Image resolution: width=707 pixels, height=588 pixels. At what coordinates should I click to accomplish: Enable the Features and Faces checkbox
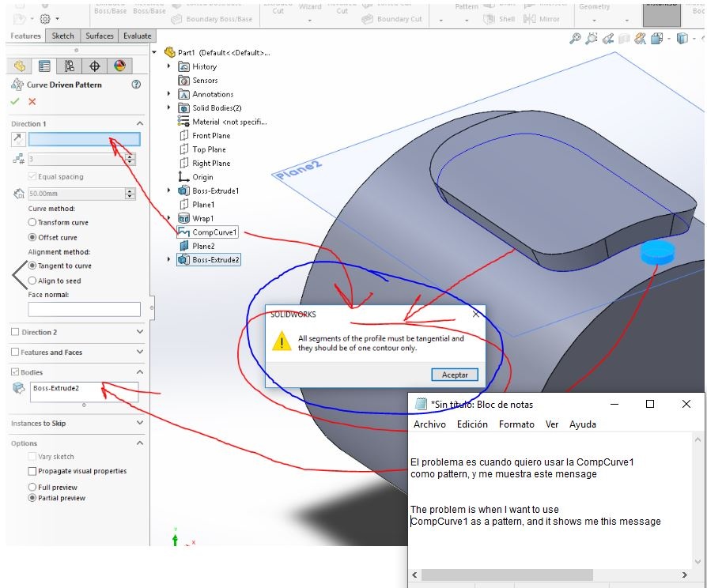click(15, 352)
